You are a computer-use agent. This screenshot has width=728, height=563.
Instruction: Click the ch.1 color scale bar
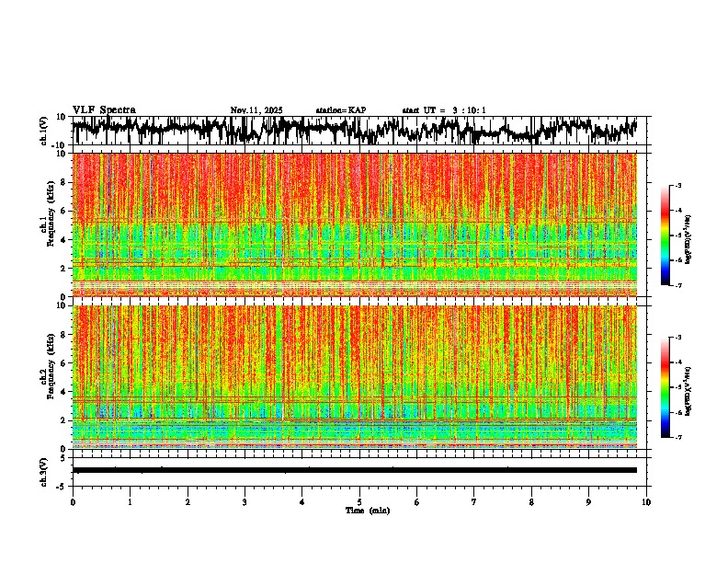(665, 236)
